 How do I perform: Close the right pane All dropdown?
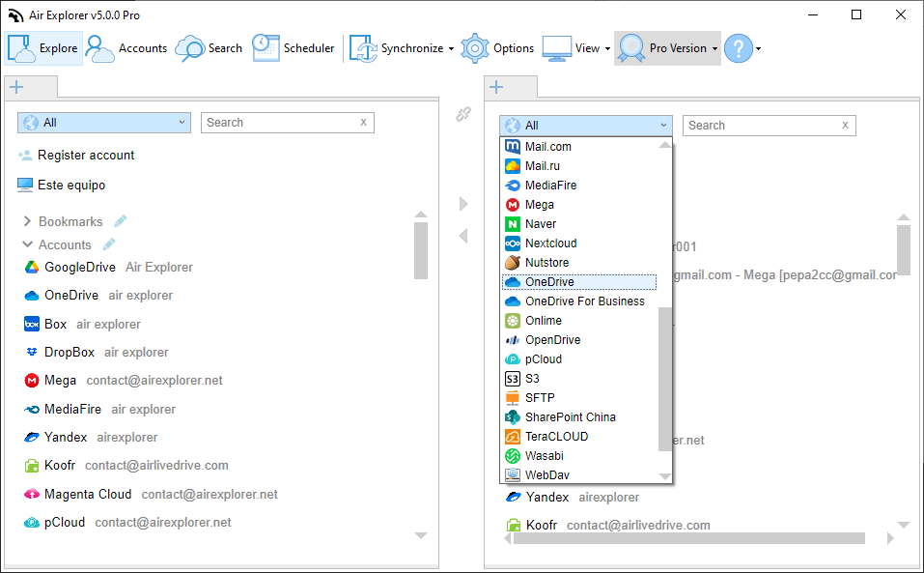pyautogui.click(x=586, y=126)
